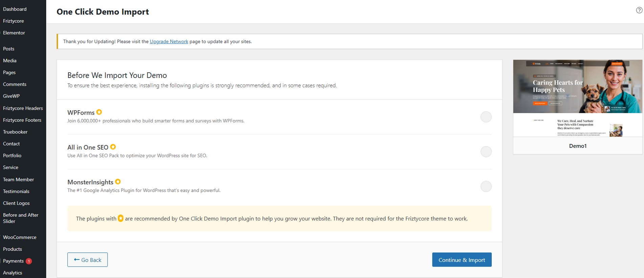Viewport: 644px width, 278px height.
Task: Toggle the All in One SEO plugin
Action: pos(486,152)
